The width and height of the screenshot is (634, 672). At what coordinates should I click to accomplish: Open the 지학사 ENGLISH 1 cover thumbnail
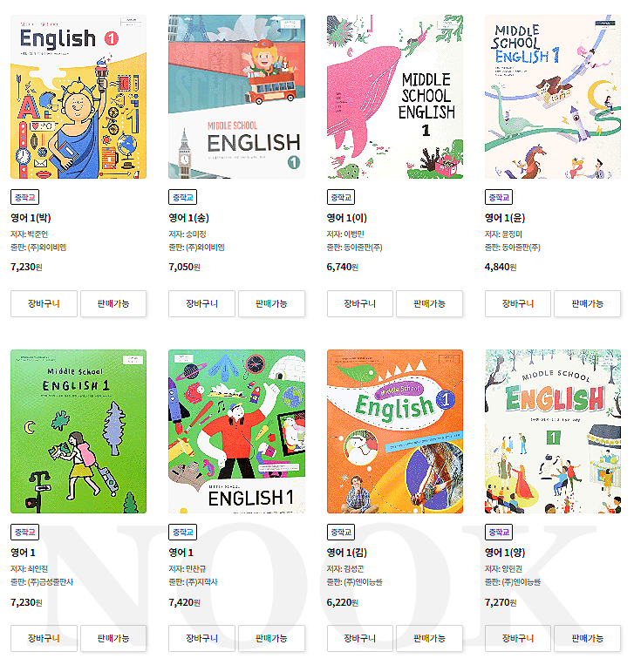click(236, 431)
